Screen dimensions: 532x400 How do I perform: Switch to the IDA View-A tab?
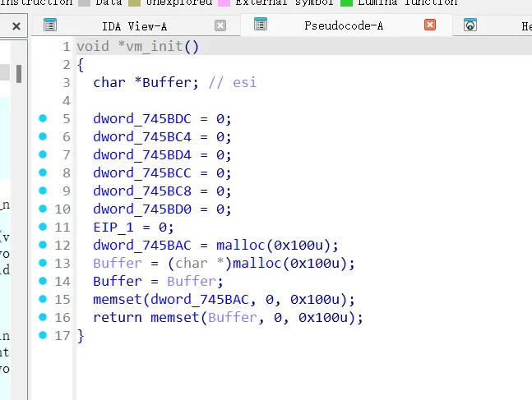134,25
